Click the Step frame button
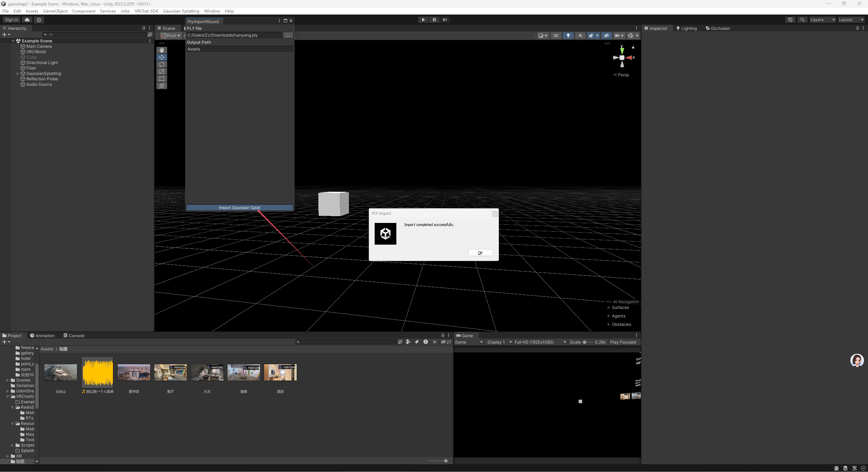868x472 pixels. pyautogui.click(x=445, y=20)
